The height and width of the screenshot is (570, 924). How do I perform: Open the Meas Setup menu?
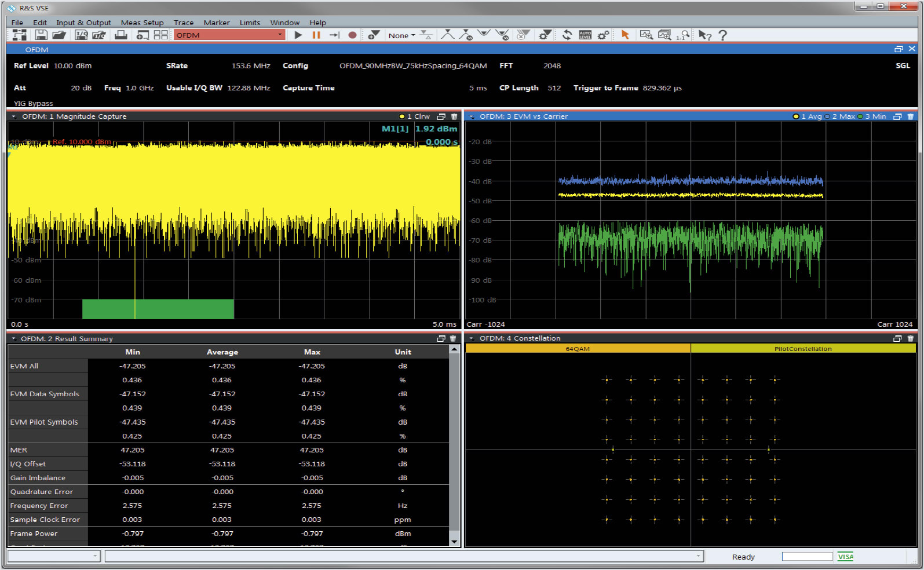coord(142,23)
